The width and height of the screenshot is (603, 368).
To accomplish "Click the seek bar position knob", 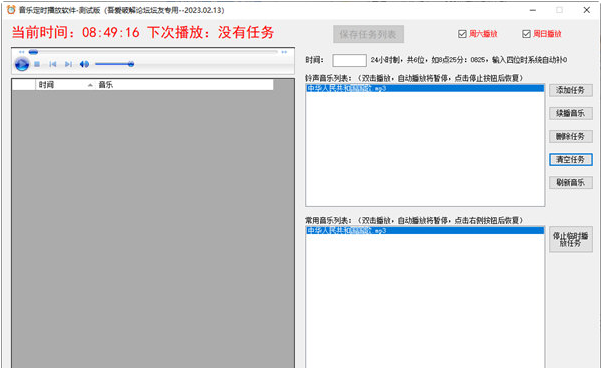I will tap(33, 52).
